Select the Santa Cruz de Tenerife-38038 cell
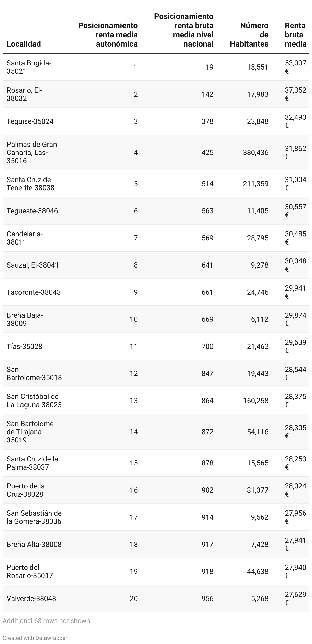312x644 pixels. click(30, 184)
